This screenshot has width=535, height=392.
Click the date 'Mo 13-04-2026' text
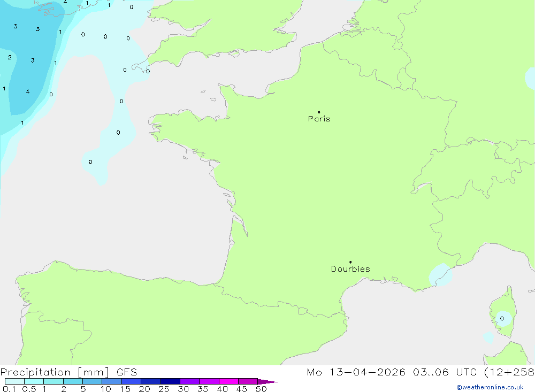point(356,372)
